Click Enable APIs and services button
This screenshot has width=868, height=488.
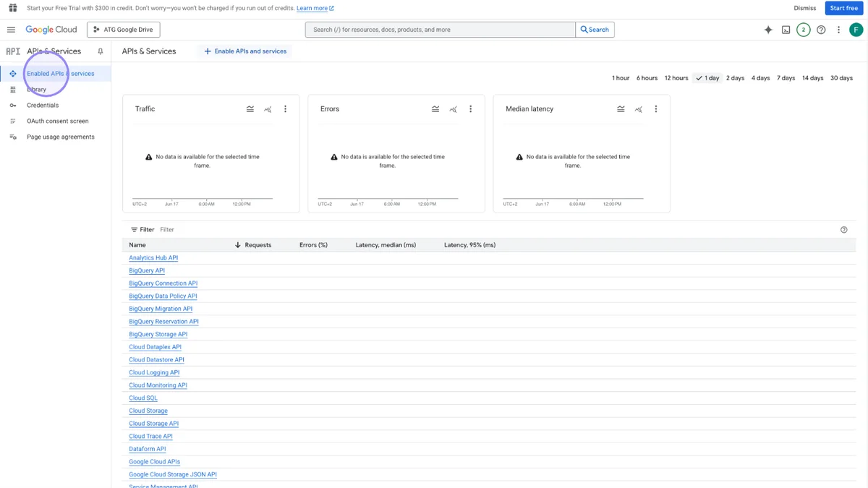pos(245,51)
